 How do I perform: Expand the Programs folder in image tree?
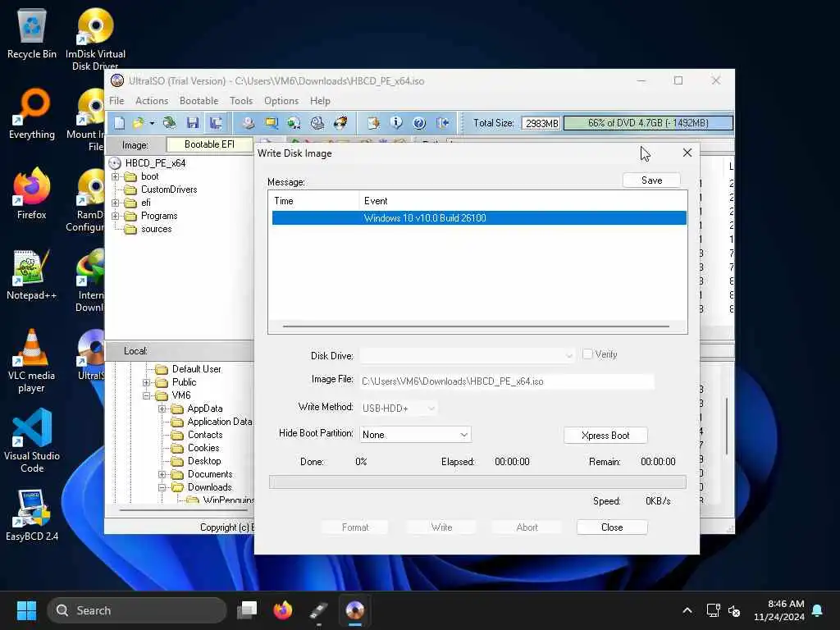coord(115,216)
